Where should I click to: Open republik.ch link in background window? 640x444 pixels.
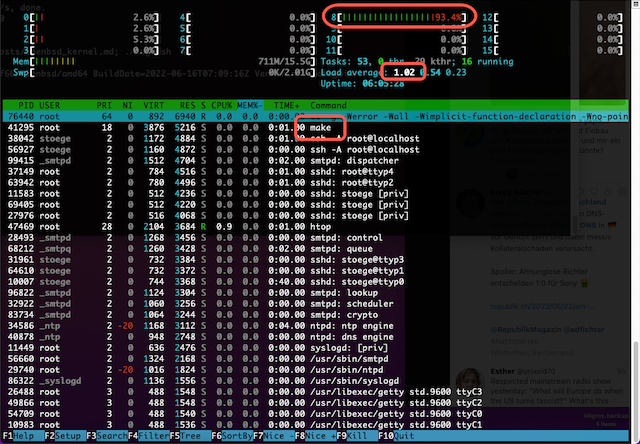coord(543,306)
